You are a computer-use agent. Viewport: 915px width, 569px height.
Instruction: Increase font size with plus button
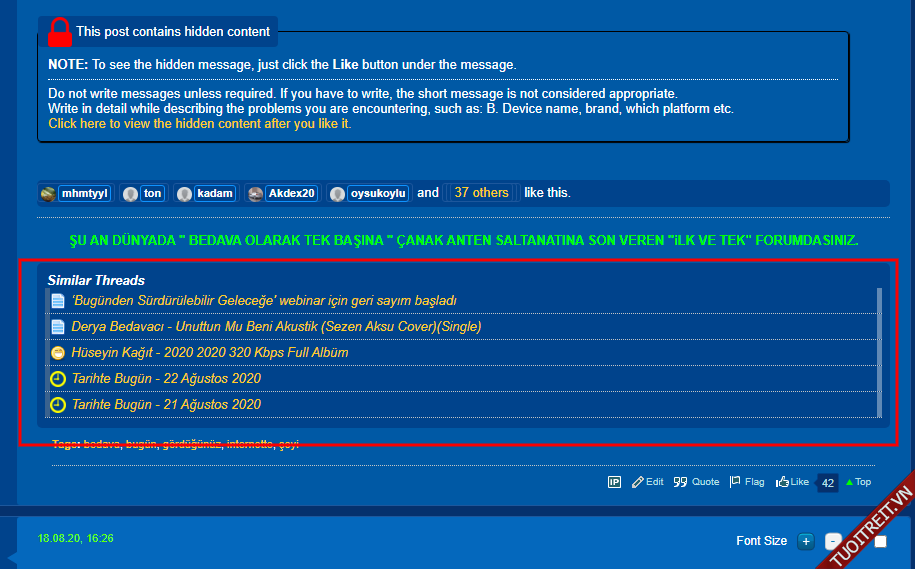(x=806, y=542)
